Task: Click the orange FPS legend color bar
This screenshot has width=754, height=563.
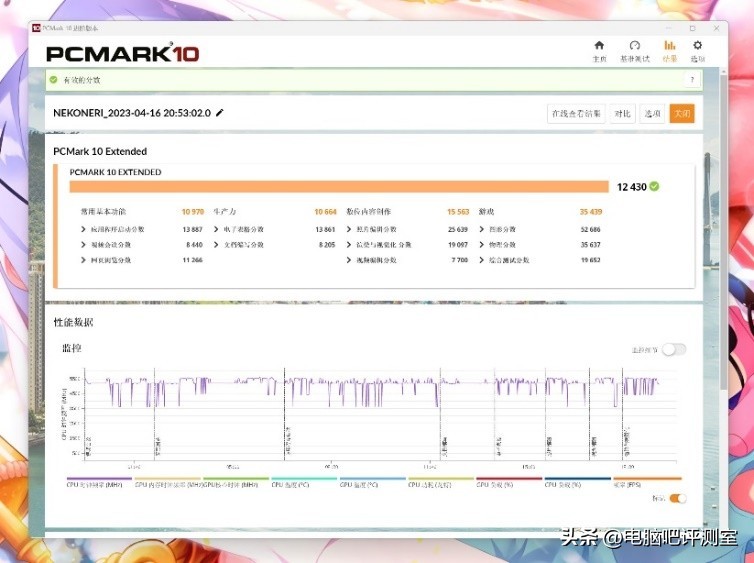Action: 647,479
